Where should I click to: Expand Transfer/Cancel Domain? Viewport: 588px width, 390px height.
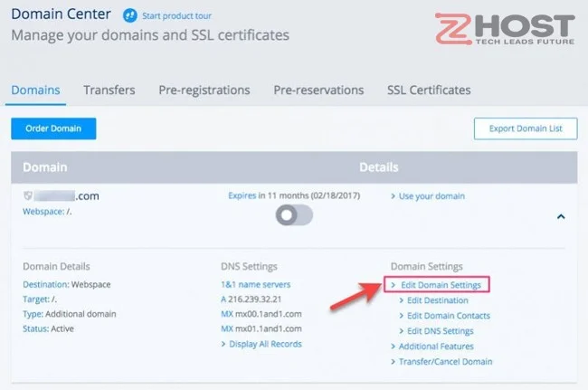[x=445, y=362]
